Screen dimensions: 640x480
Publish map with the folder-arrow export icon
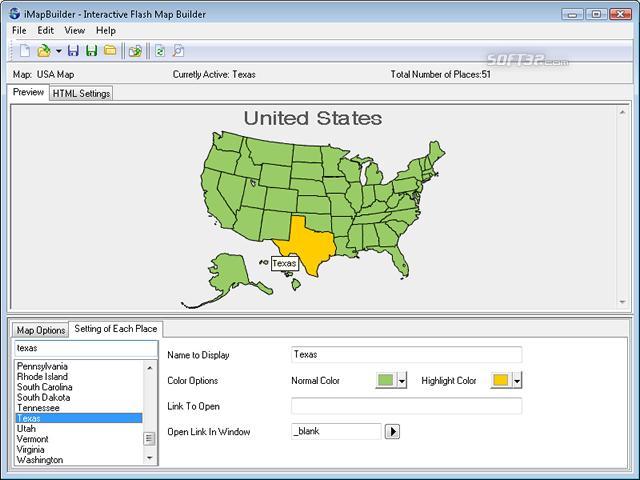tap(135, 51)
